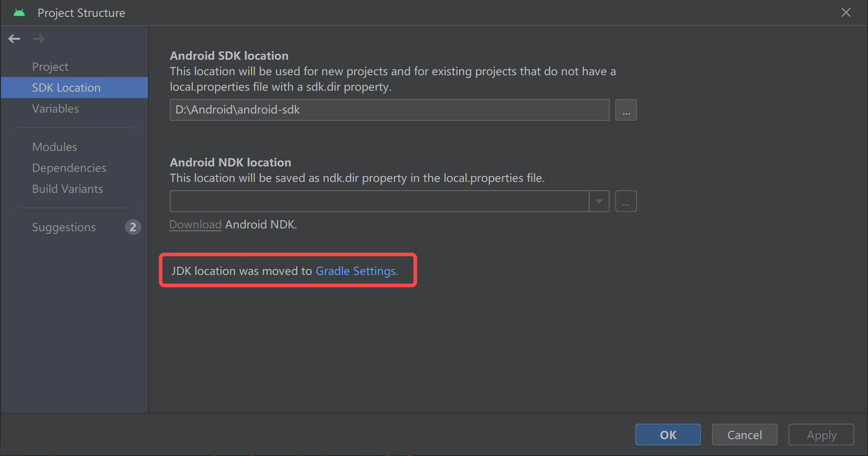The image size is (868, 456).
Task: Expand the NDK location dropdown arrow
Action: tap(599, 201)
